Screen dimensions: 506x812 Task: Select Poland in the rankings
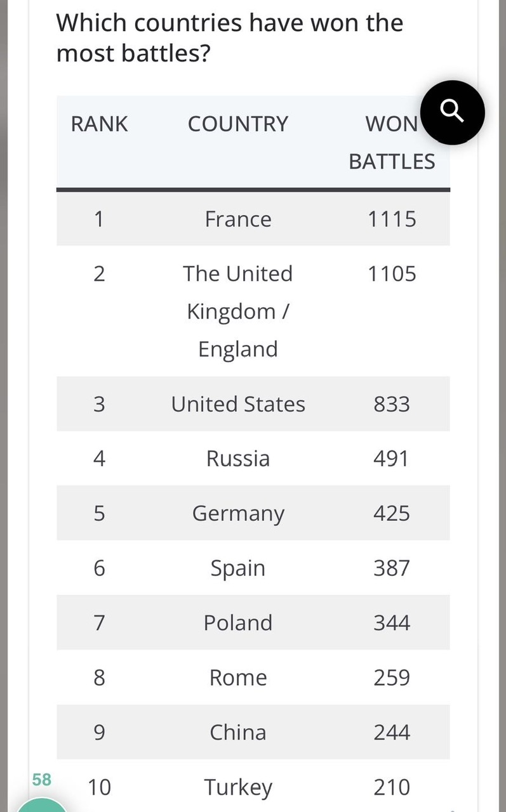(238, 622)
